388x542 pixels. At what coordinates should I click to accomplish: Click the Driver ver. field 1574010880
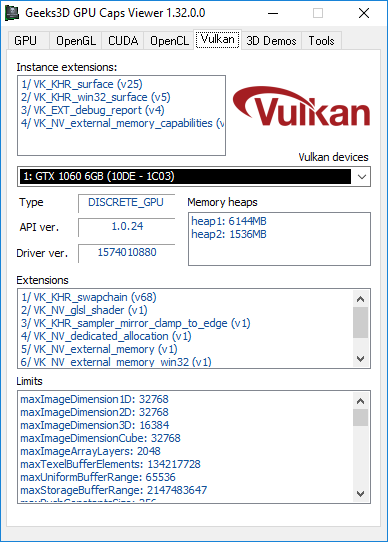(126, 253)
